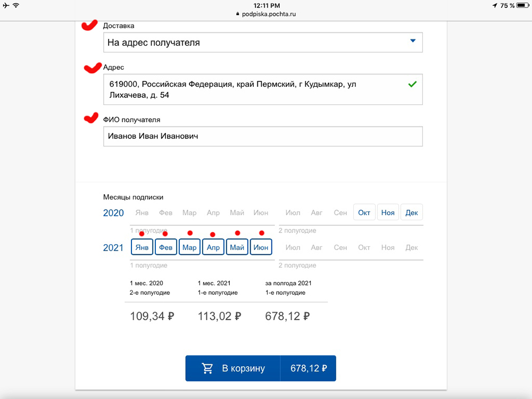Deselect Фев in the 2021 row
This screenshot has height=399, width=532.
pyautogui.click(x=165, y=247)
